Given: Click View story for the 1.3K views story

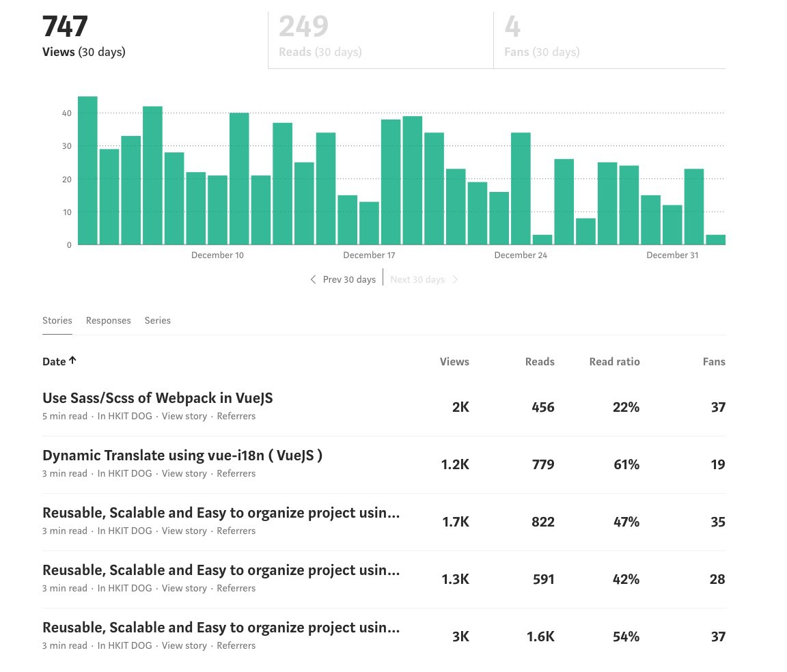Looking at the screenshot, I should 184,588.
